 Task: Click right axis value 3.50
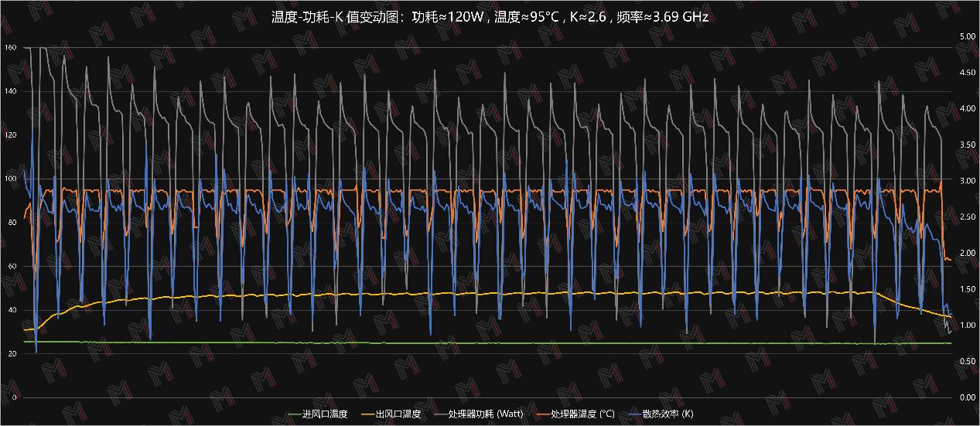[x=967, y=145]
